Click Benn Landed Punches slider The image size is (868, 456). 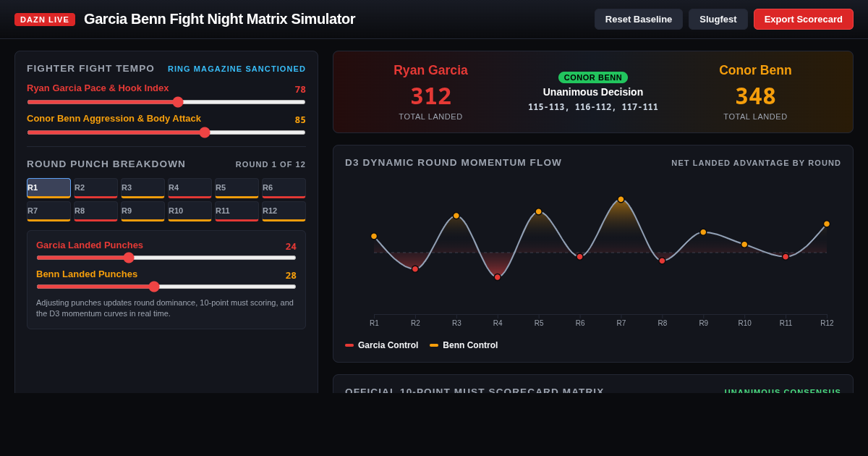166,287
